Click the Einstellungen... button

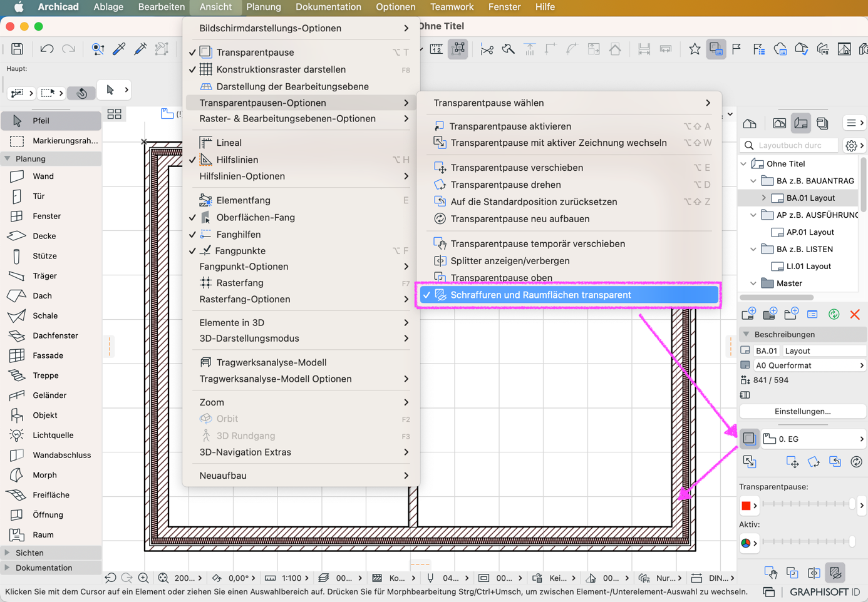[x=803, y=412]
